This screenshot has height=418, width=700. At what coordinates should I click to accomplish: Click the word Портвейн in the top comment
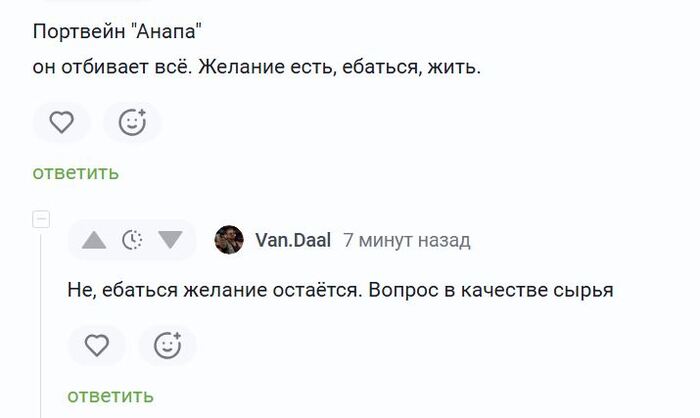pos(77,31)
